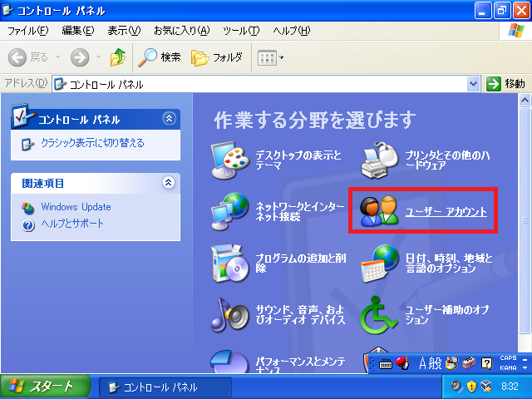Click the 日付、時刻、地域と言語のオプション link
The height and width of the screenshot is (399, 532).
pyautogui.click(x=449, y=264)
